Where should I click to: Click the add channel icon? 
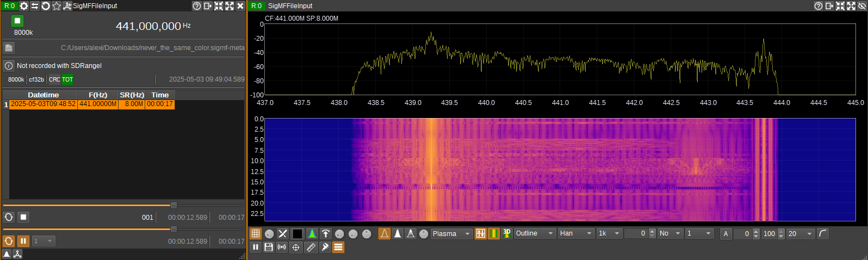pos(67,6)
